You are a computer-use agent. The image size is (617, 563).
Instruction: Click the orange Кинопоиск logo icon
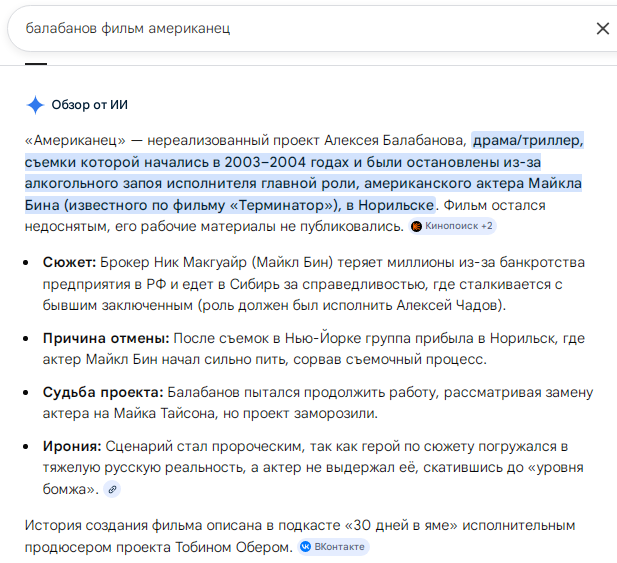416,226
